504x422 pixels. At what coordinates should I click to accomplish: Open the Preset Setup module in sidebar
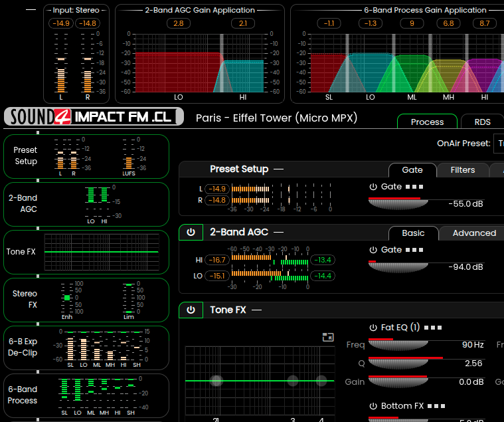[86, 156]
